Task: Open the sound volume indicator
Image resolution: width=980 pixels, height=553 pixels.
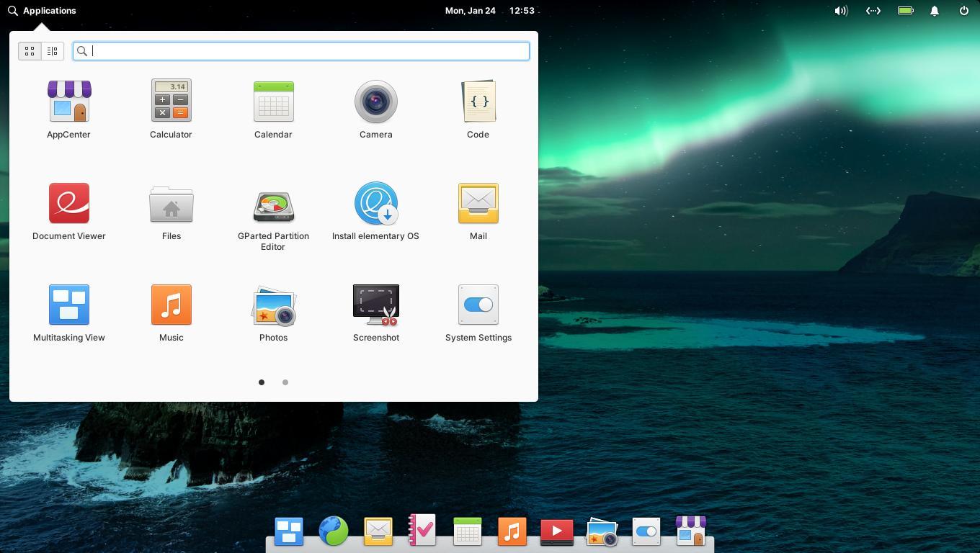Action: coord(840,11)
